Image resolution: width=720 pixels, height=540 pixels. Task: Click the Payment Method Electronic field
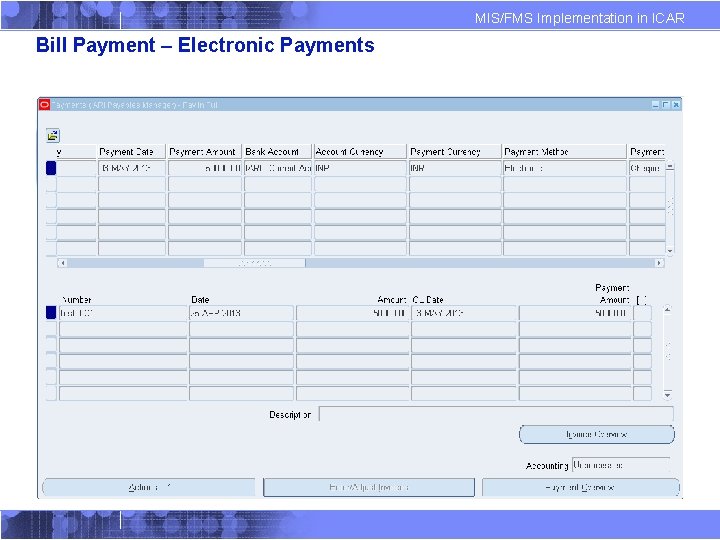pyautogui.click(x=565, y=168)
